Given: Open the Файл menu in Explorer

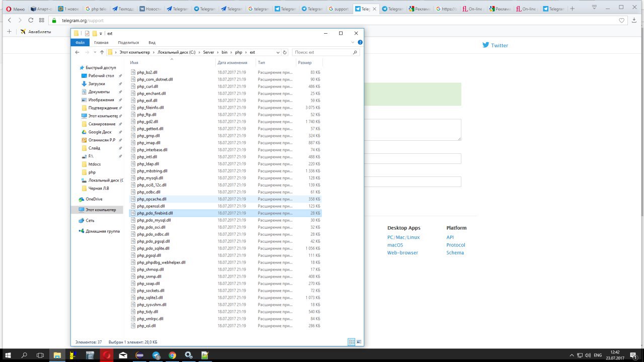Looking at the screenshot, I should click(x=80, y=43).
